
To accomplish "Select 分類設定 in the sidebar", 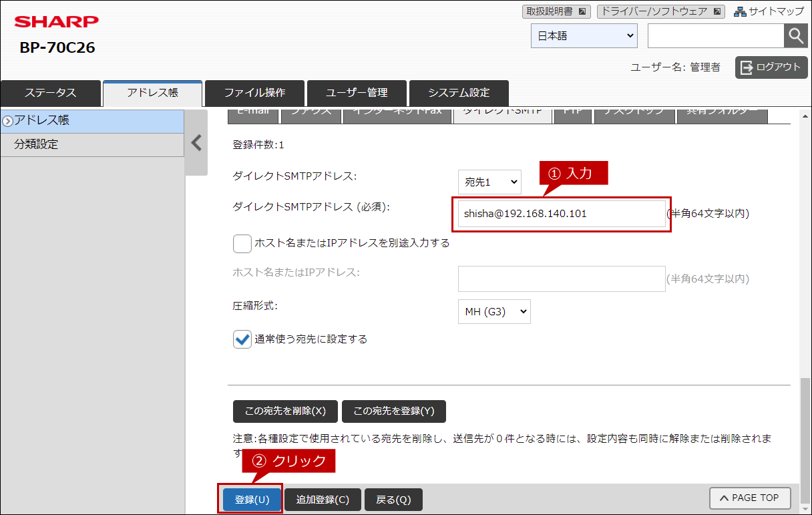I will coord(92,144).
